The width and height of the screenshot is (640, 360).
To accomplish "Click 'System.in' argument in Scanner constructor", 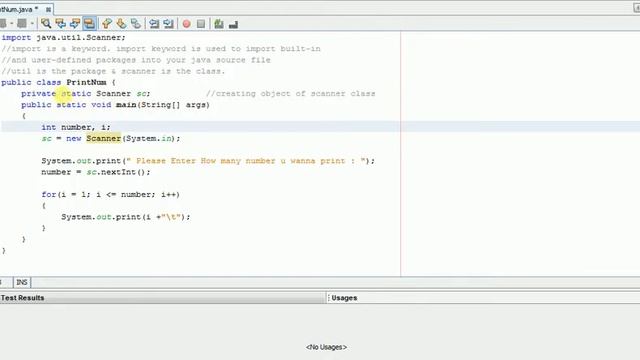I will click(149, 138).
